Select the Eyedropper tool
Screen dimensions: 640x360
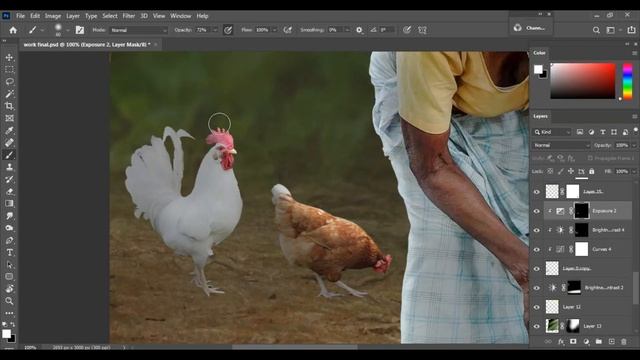click(x=9, y=131)
